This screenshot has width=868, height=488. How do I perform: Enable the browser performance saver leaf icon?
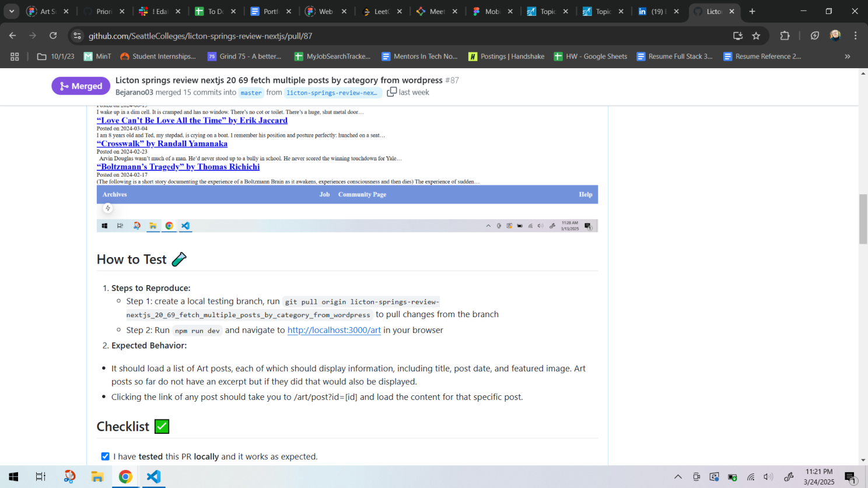tap(814, 36)
